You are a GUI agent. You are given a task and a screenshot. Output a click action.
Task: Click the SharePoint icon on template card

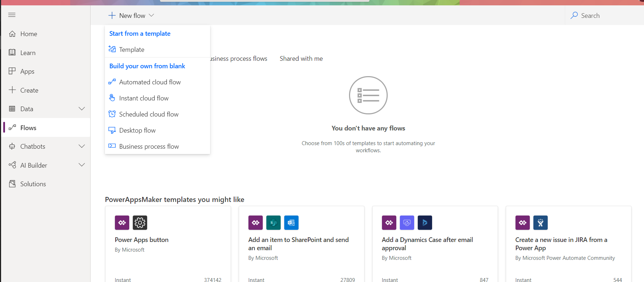[x=273, y=223]
